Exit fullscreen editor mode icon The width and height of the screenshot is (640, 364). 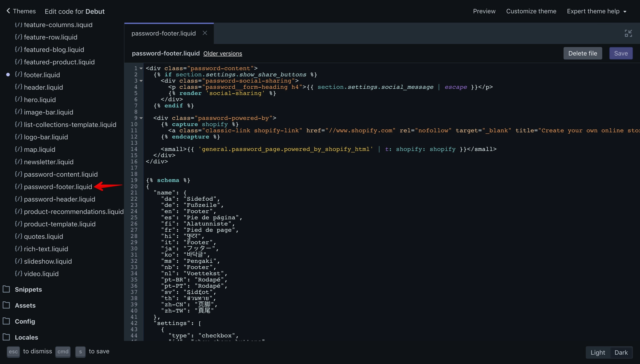pyautogui.click(x=628, y=33)
